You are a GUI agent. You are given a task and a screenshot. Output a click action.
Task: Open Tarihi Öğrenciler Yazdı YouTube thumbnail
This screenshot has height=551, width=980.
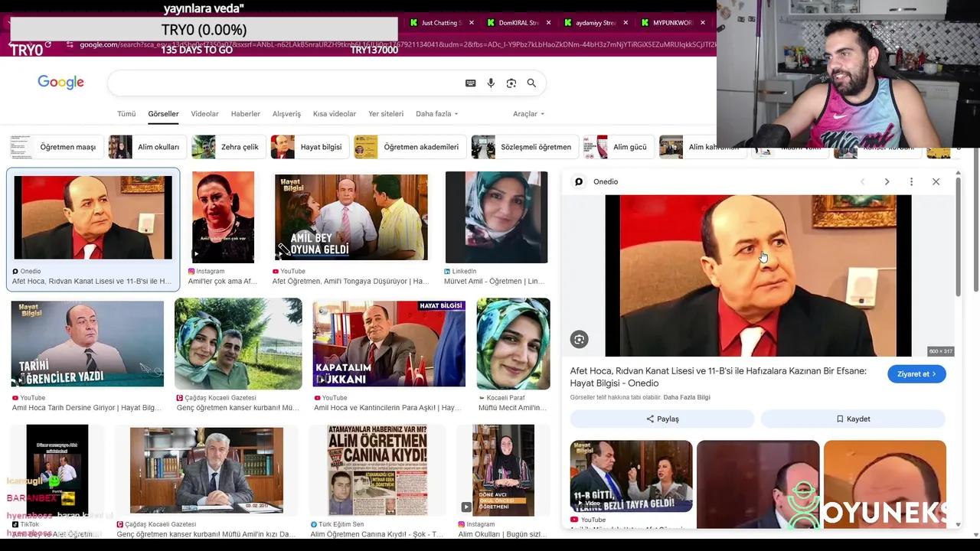87,344
